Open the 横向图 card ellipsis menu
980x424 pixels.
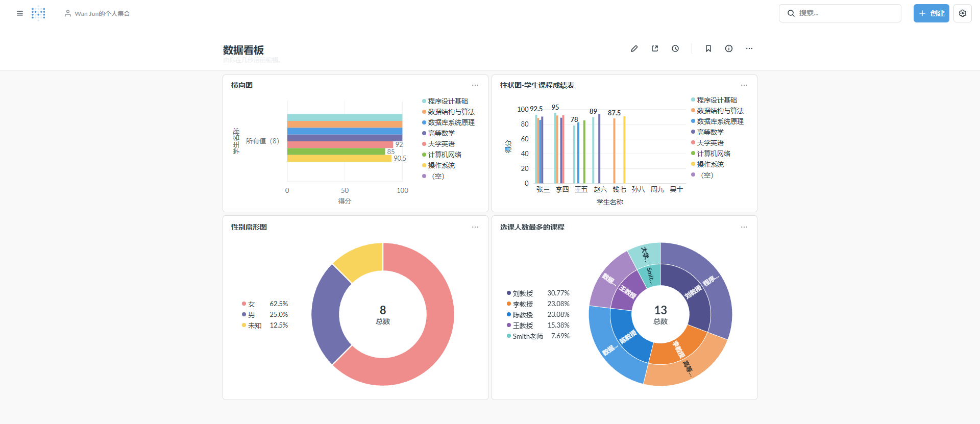[x=475, y=85]
